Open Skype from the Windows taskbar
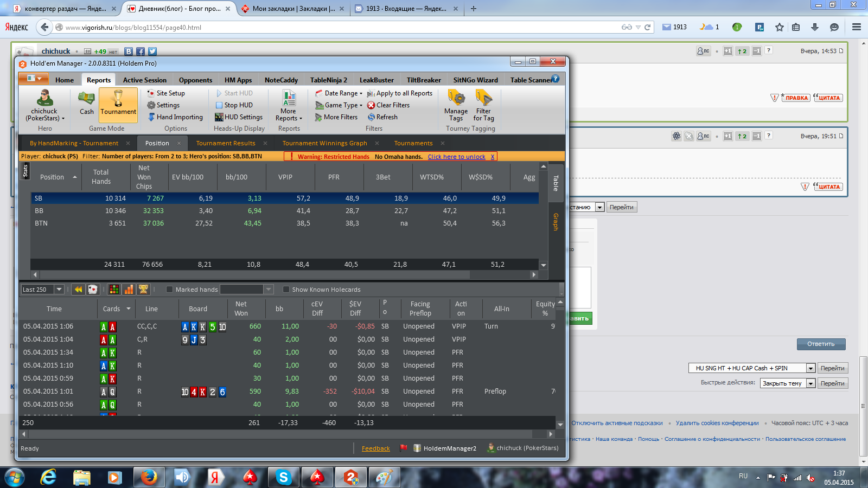 tap(283, 477)
